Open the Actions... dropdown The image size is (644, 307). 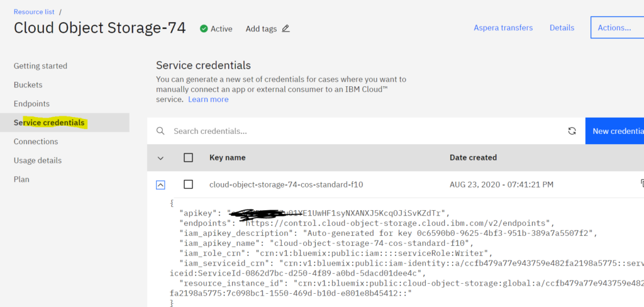point(617,28)
